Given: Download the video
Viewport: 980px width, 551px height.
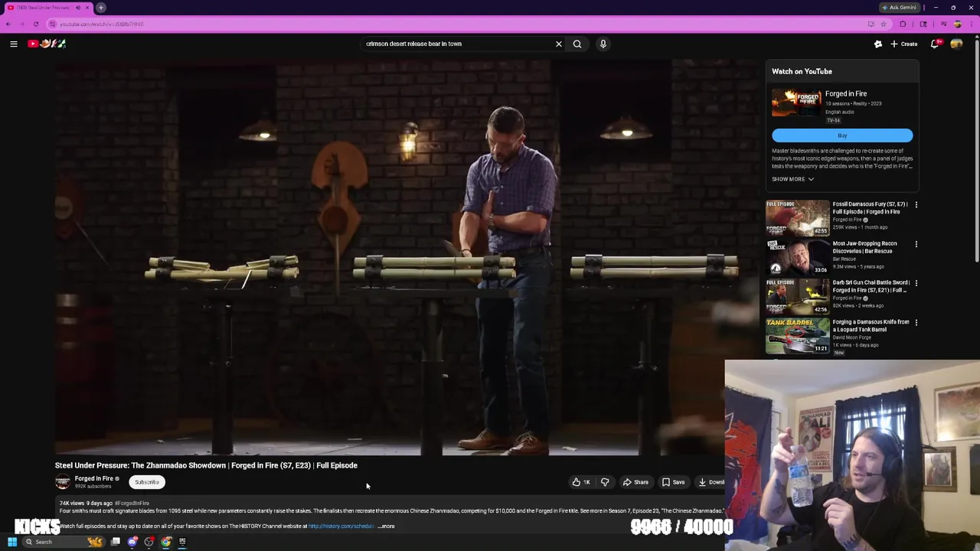Looking at the screenshot, I should 710,482.
